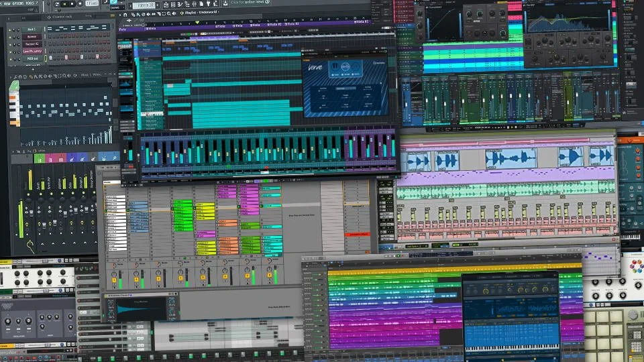The height and width of the screenshot is (362, 644).
Task: Select the red-orange clip in Ableton session
Action: tap(357, 234)
